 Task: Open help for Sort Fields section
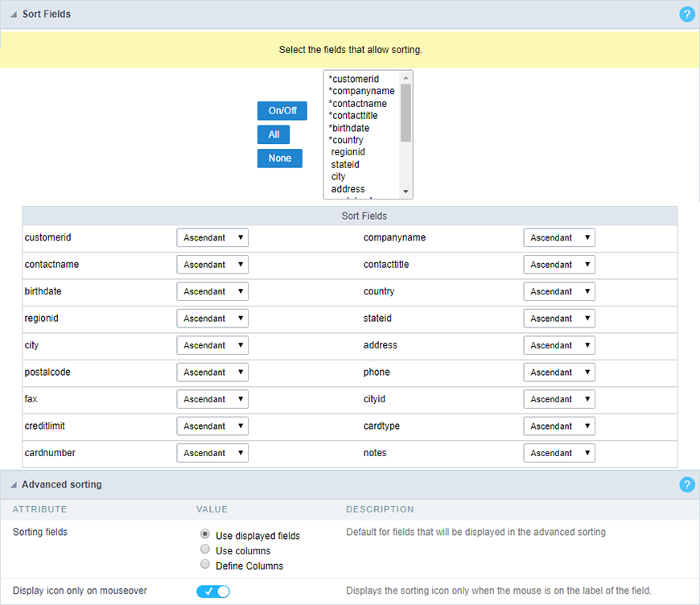[x=686, y=14]
